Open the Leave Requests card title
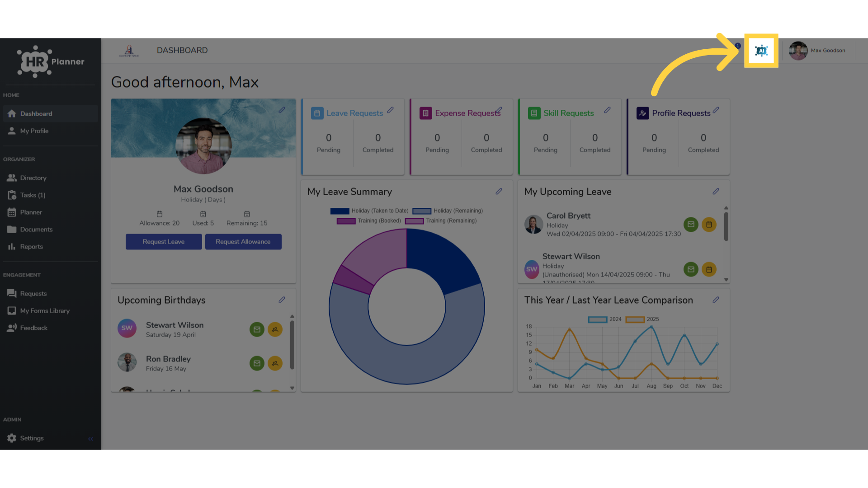The height and width of the screenshot is (488, 868). pyautogui.click(x=355, y=113)
